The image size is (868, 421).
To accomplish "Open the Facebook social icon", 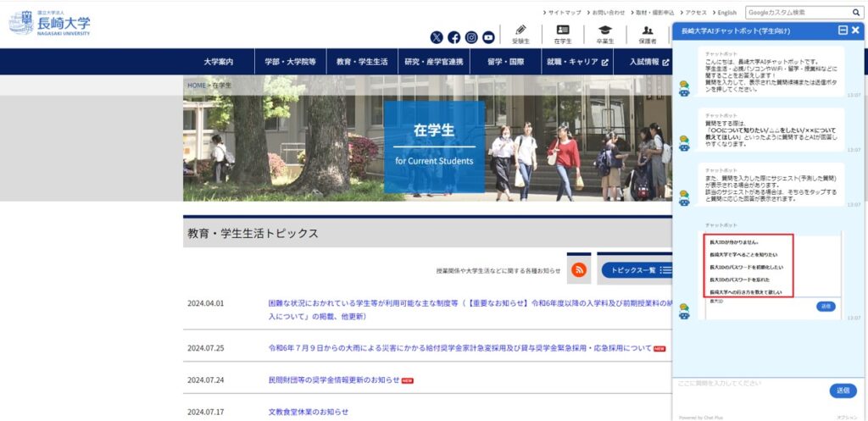I will click(x=454, y=37).
